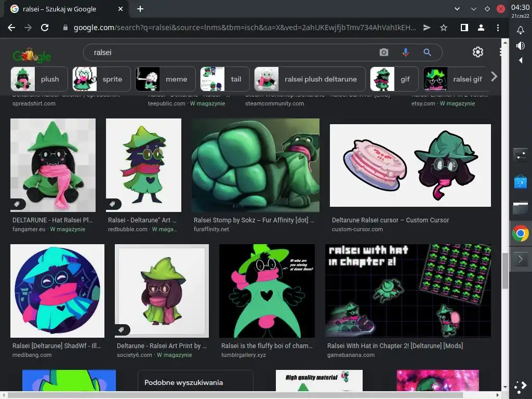Open the side panel icon in the toolbar
The image size is (532, 399).
(464, 28)
